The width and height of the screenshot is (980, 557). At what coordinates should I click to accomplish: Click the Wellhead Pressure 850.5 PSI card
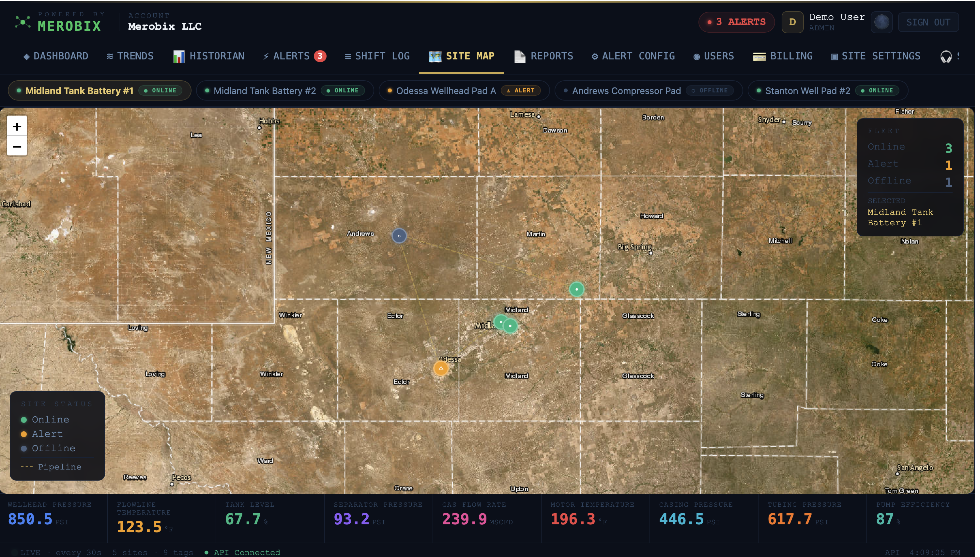tap(54, 518)
